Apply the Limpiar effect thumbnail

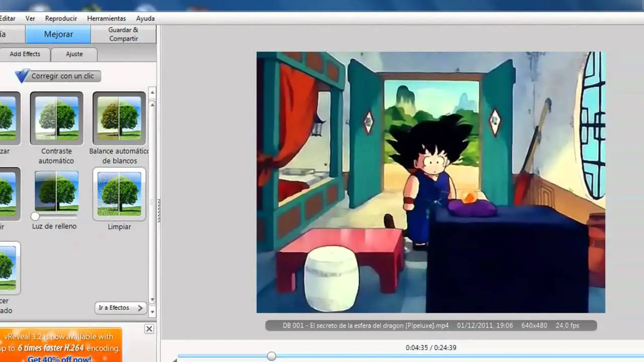(119, 194)
